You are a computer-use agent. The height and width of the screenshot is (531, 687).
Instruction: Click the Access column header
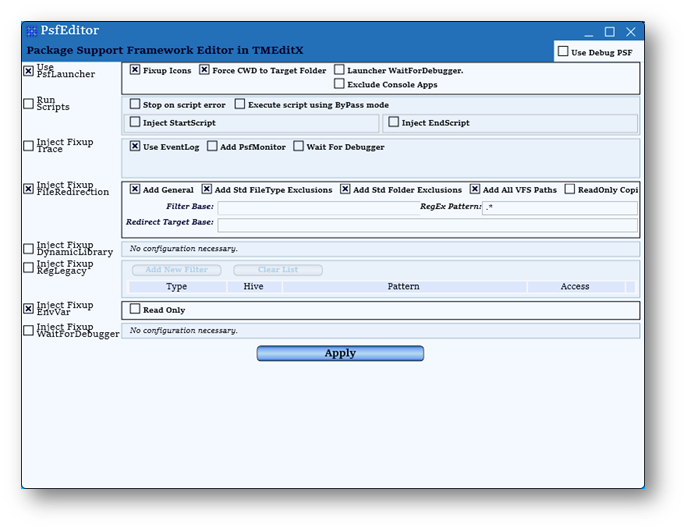(576, 287)
